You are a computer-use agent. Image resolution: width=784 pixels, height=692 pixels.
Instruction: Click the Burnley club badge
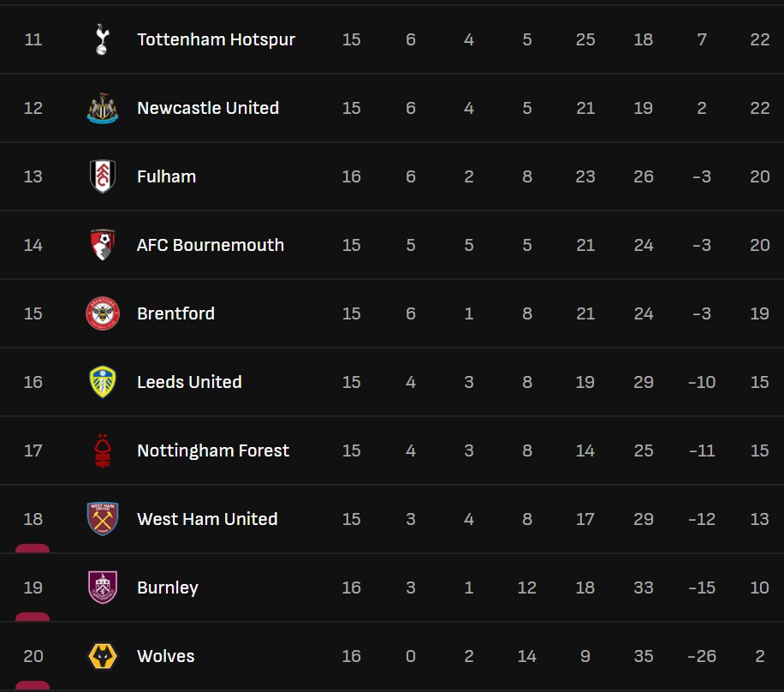(103, 588)
